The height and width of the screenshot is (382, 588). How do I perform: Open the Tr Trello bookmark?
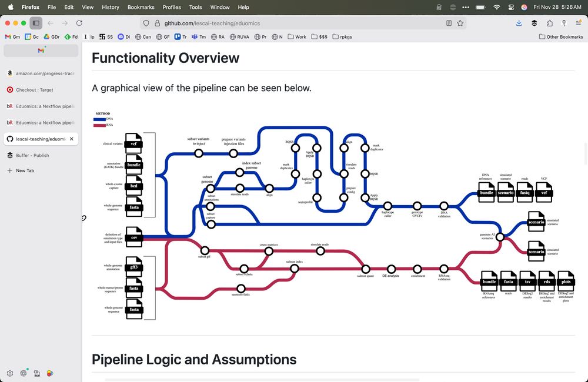coord(181,37)
